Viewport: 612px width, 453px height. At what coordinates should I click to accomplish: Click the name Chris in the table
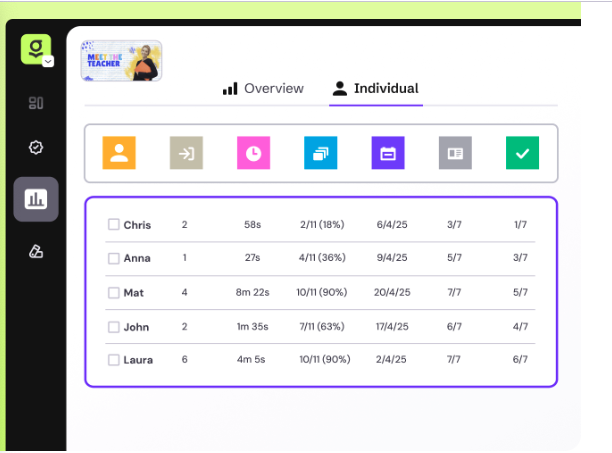pyautogui.click(x=137, y=225)
